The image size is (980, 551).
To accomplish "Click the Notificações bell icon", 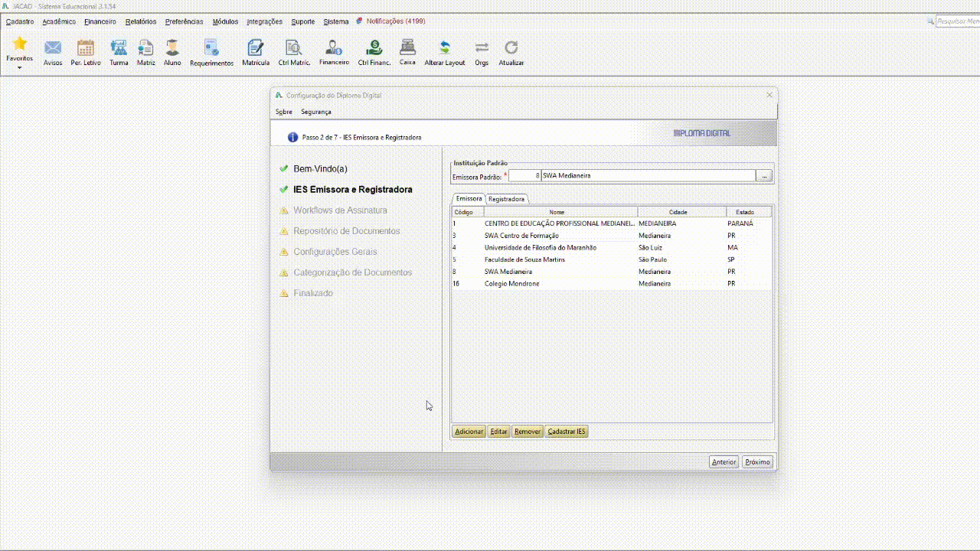I will (360, 21).
